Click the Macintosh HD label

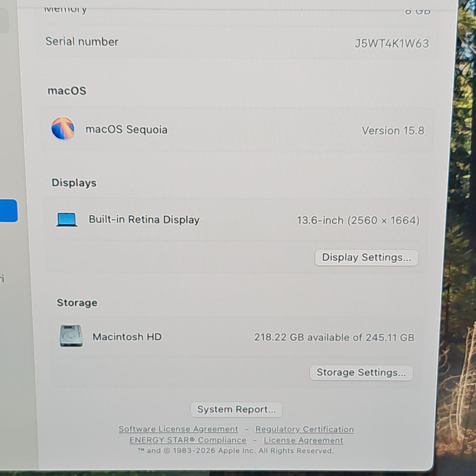pos(127,337)
